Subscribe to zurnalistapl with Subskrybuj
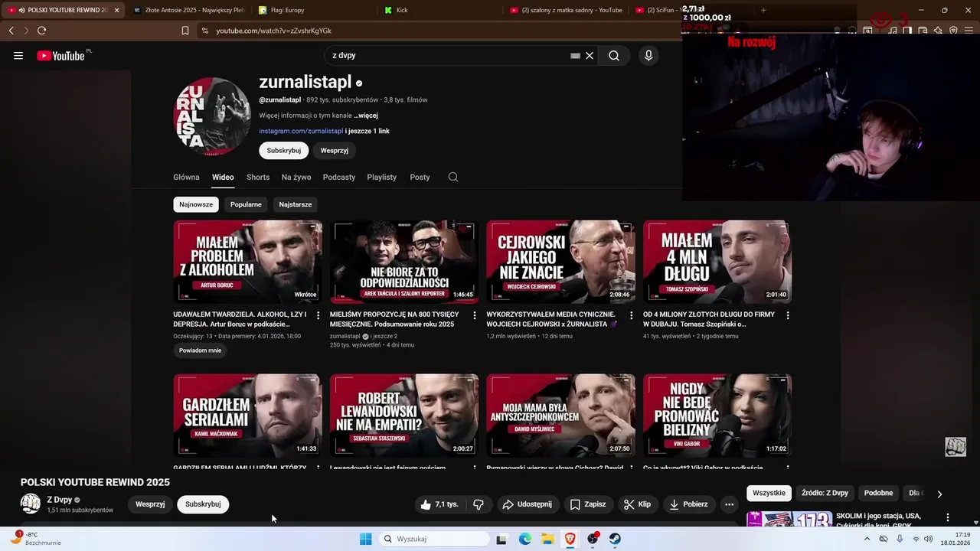This screenshot has width=980, height=551. coord(283,150)
